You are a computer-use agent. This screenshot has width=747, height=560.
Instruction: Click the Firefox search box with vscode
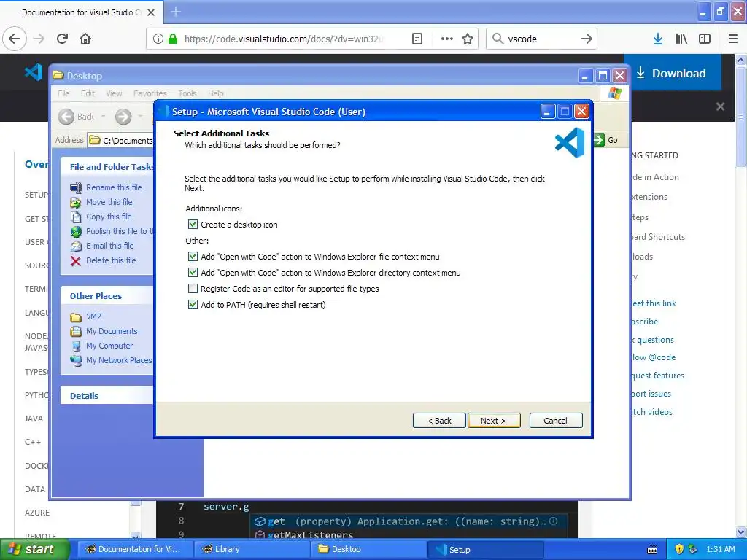pyautogui.click(x=541, y=39)
